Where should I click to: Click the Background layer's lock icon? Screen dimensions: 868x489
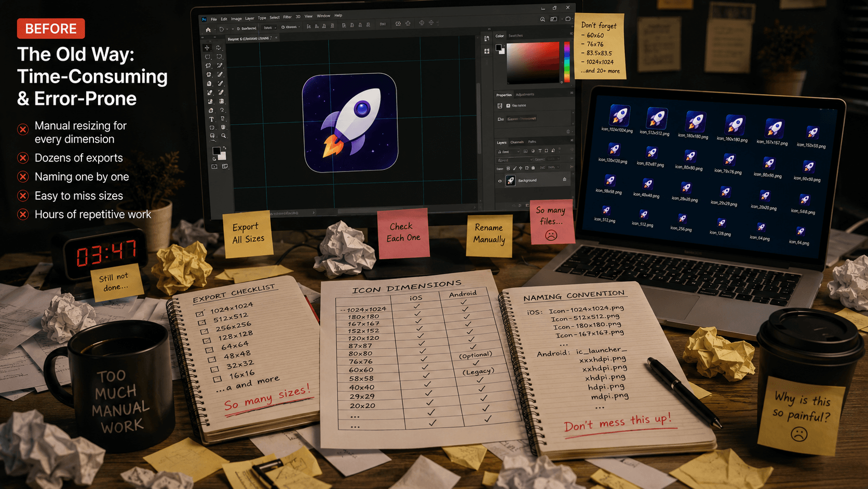coord(564,179)
